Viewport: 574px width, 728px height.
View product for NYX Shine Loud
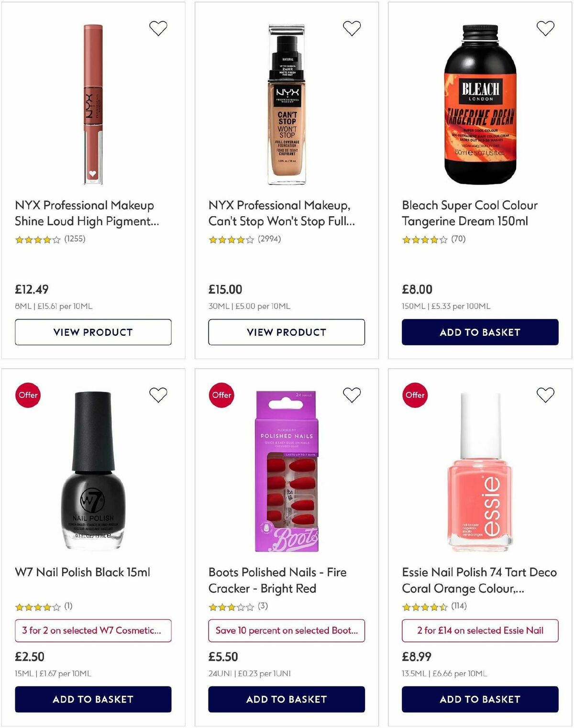click(92, 331)
